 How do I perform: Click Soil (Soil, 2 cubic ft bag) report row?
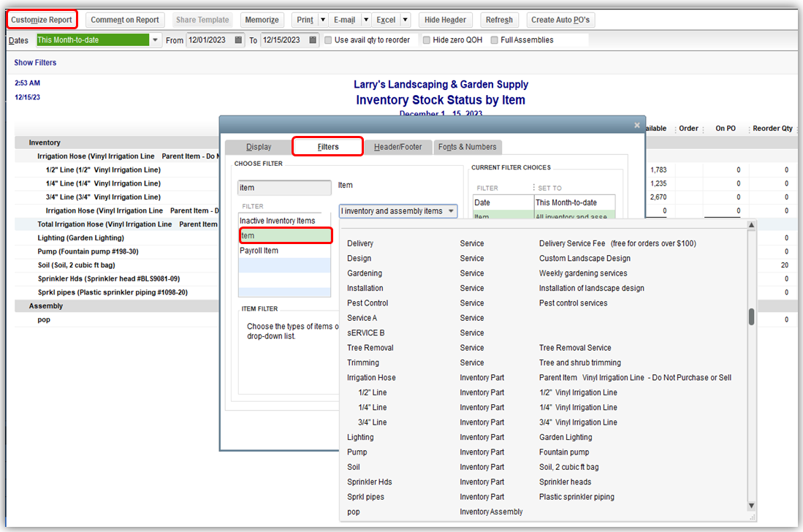point(76,265)
